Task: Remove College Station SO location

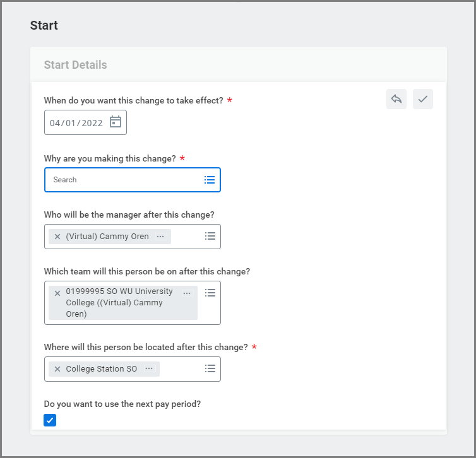Action: coord(57,369)
